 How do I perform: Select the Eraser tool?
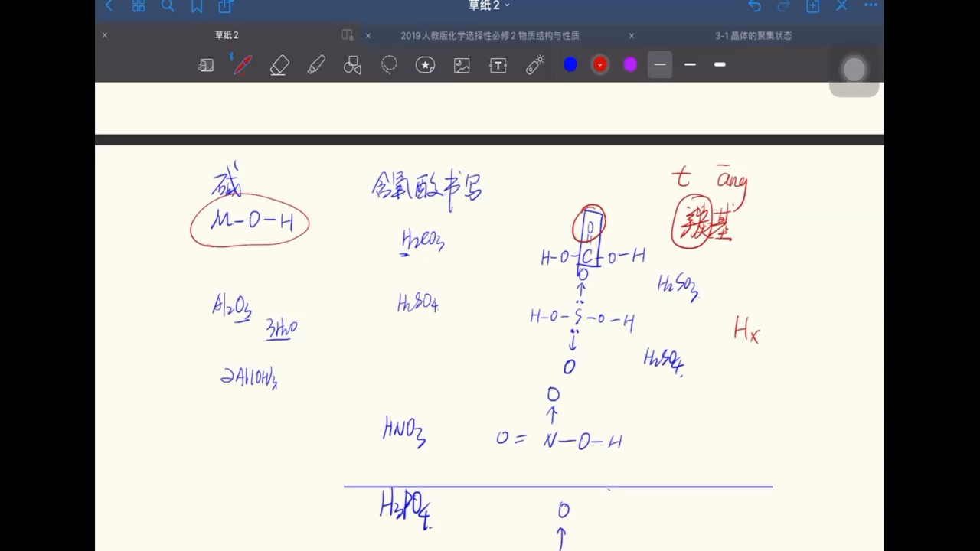coord(279,64)
